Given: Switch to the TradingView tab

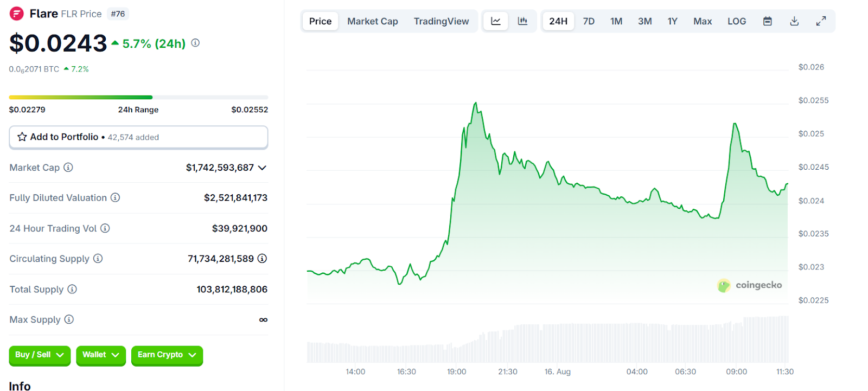Looking at the screenshot, I should click(441, 21).
